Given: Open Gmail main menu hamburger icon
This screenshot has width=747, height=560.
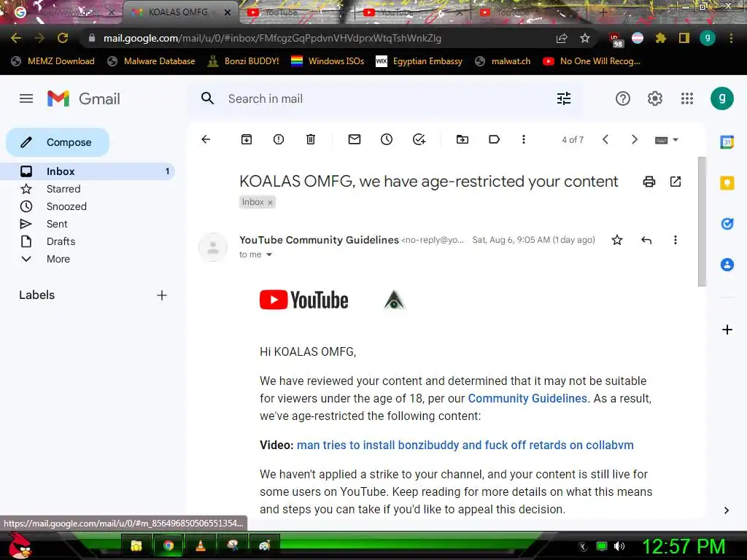Looking at the screenshot, I should [26, 98].
